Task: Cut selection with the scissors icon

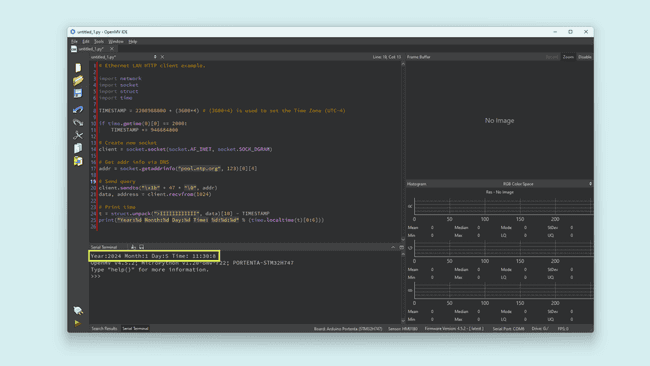Action: coord(78,135)
